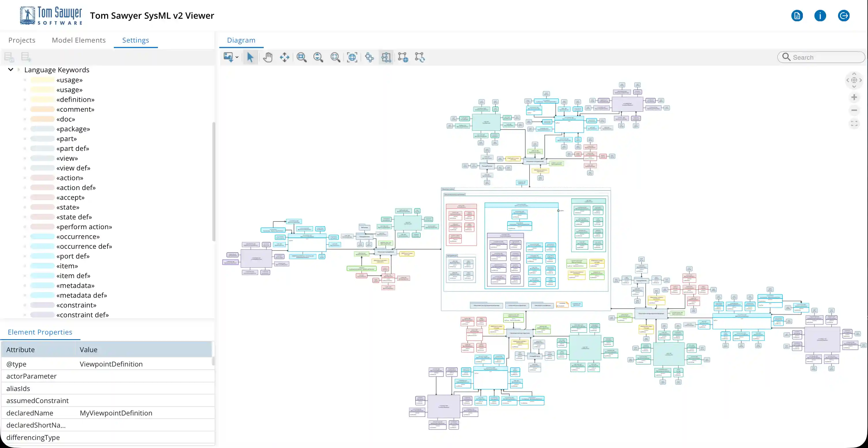
Task: Click Fit in Window globe icon
Action: tap(352, 57)
